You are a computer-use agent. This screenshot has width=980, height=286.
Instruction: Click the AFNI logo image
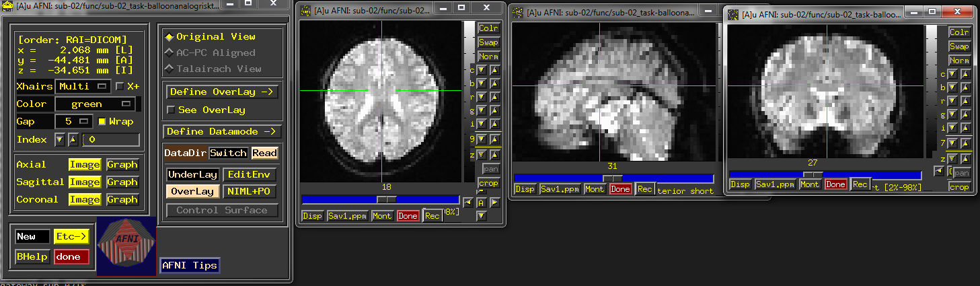(x=126, y=246)
